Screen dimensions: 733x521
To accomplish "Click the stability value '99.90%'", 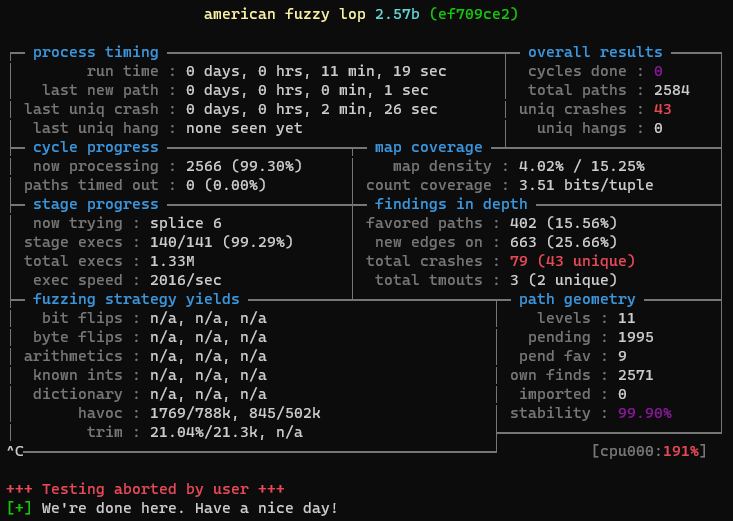I will (x=645, y=413).
